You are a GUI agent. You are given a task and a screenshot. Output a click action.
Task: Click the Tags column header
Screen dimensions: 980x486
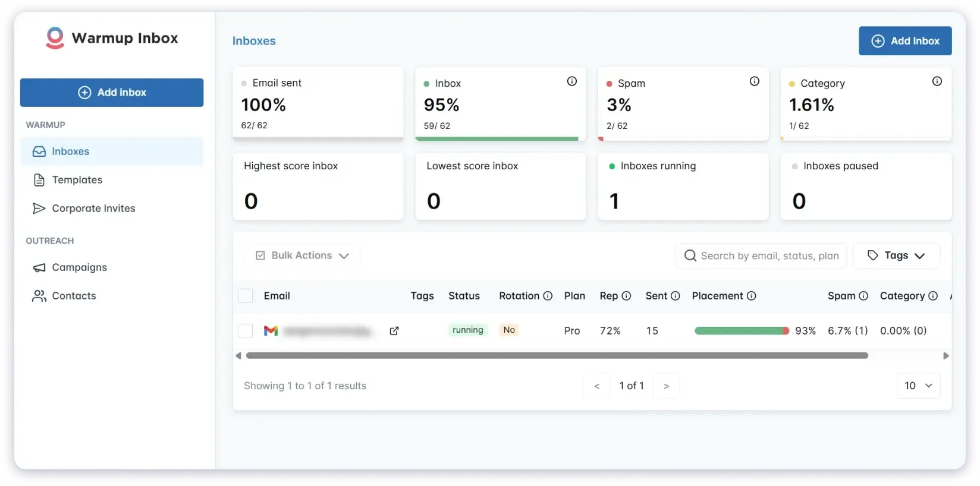tap(422, 296)
